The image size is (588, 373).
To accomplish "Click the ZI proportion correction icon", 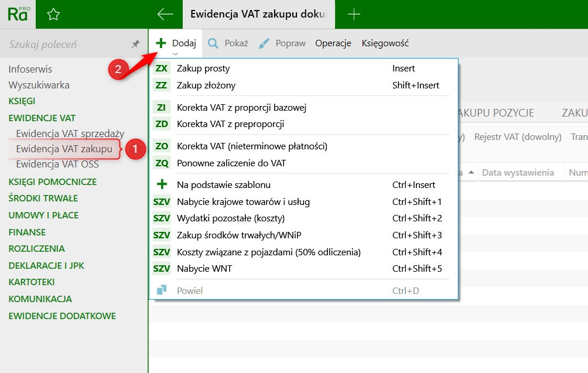I will 162,108.
